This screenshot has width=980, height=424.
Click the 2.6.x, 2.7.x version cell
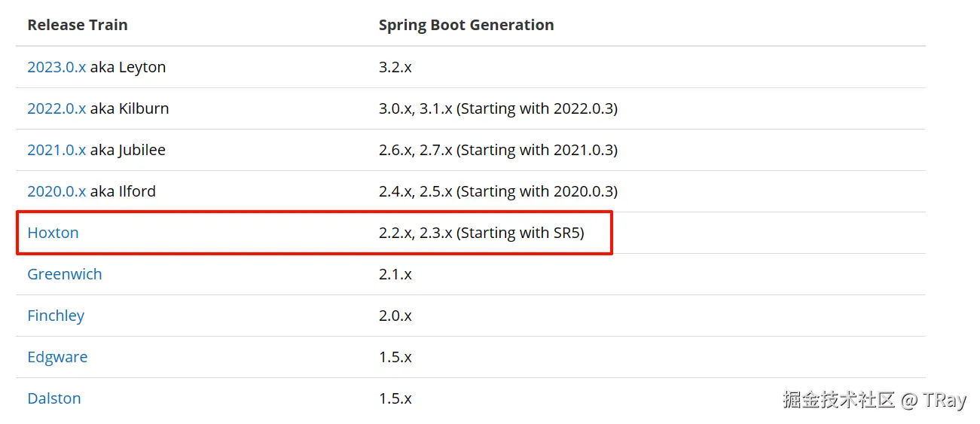[x=416, y=150]
